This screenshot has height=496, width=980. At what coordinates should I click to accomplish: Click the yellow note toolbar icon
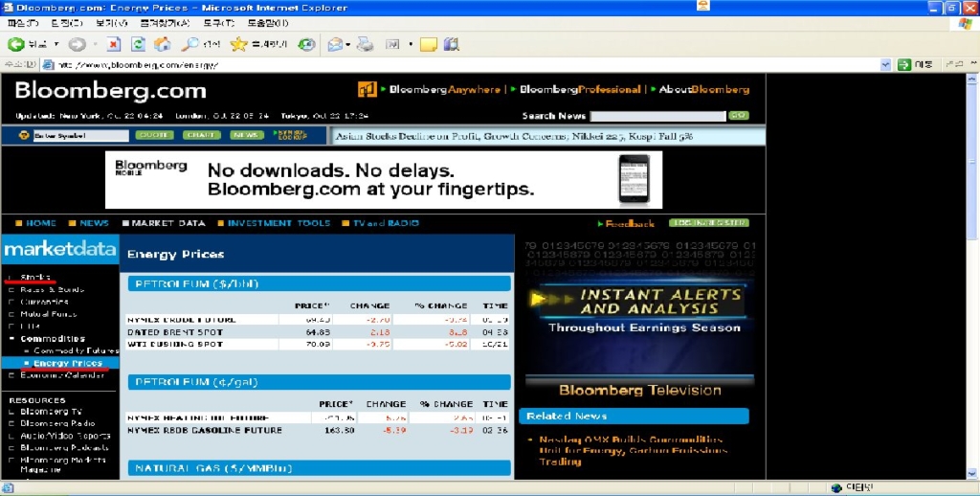click(428, 44)
